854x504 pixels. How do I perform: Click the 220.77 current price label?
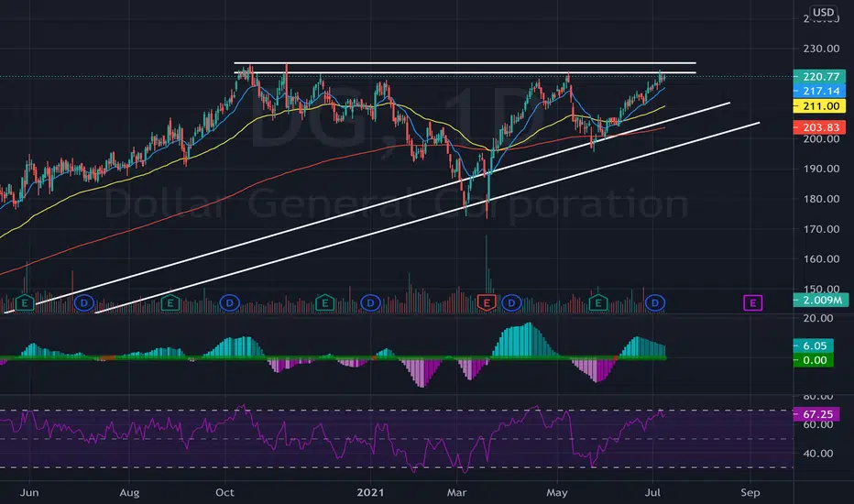coord(820,77)
